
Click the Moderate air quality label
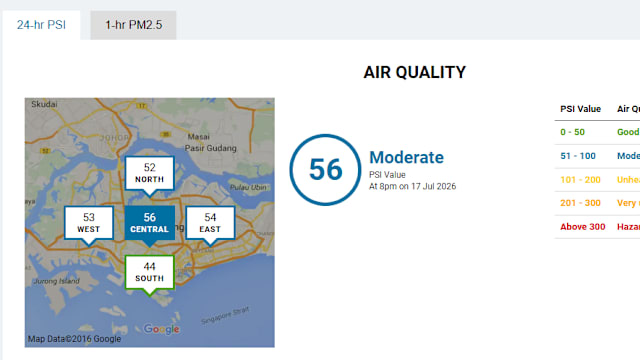point(407,157)
